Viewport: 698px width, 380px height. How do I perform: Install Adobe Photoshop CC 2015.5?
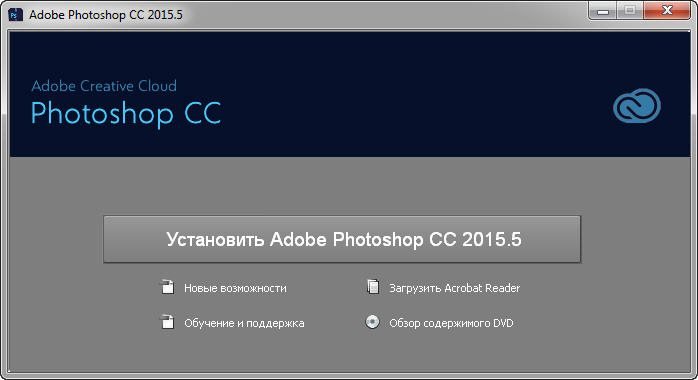coord(342,239)
